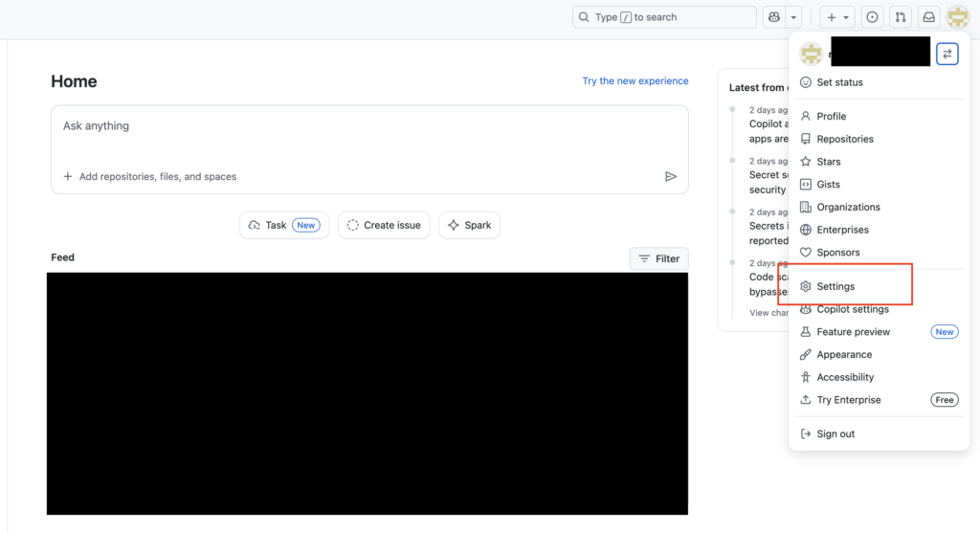This screenshot has width=980, height=533.
Task: Click the Create issue button
Action: [384, 225]
